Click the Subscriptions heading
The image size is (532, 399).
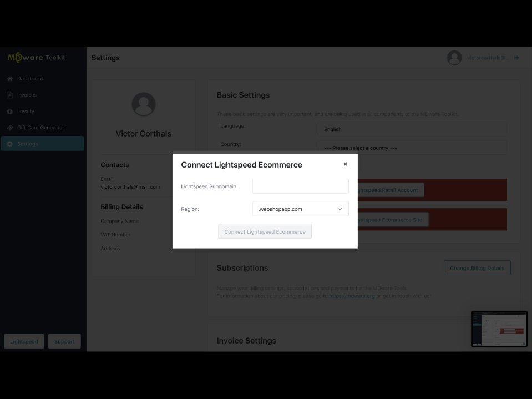242,268
